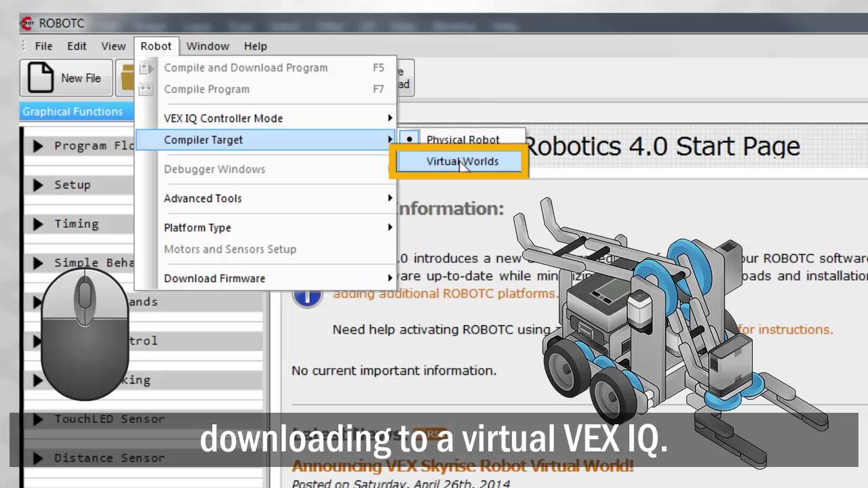Click the 'Start Page' heading text
Screen dimensions: 868x488
pos(738,146)
